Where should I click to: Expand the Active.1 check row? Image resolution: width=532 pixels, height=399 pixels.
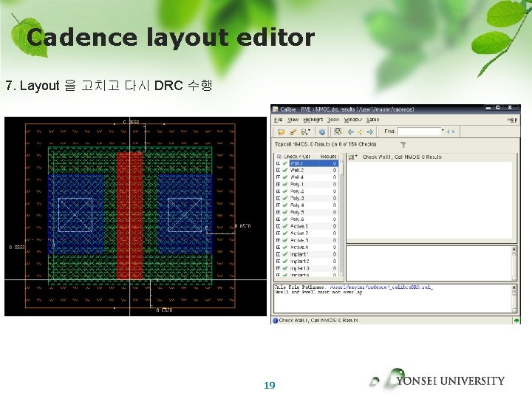click(x=279, y=226)
